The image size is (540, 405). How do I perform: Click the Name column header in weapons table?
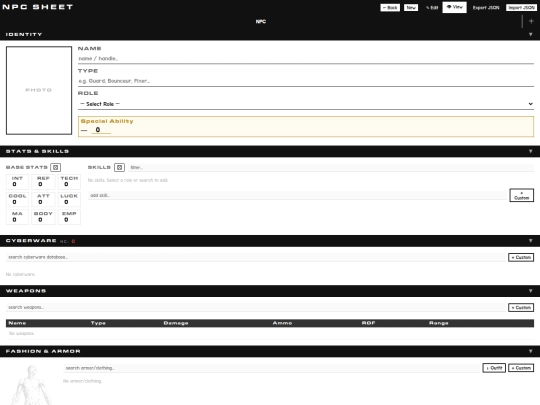coord(17,323)
